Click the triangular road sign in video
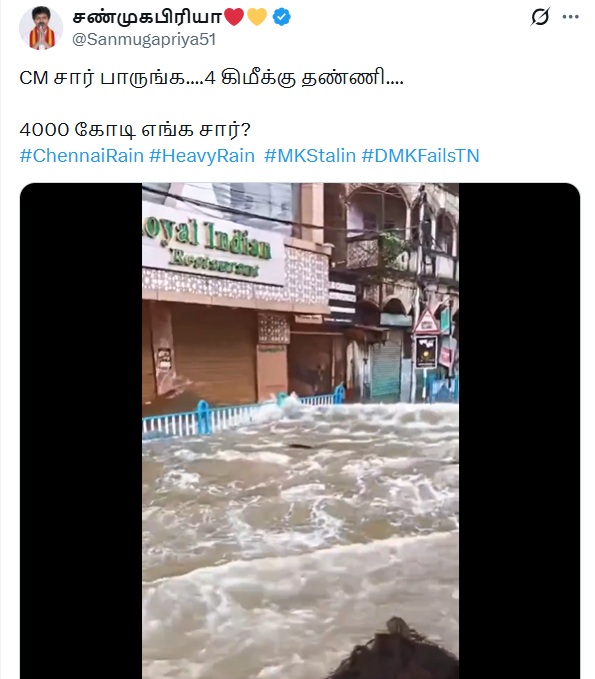The height and width of the screenshot is (679, 595). point(427,321)
